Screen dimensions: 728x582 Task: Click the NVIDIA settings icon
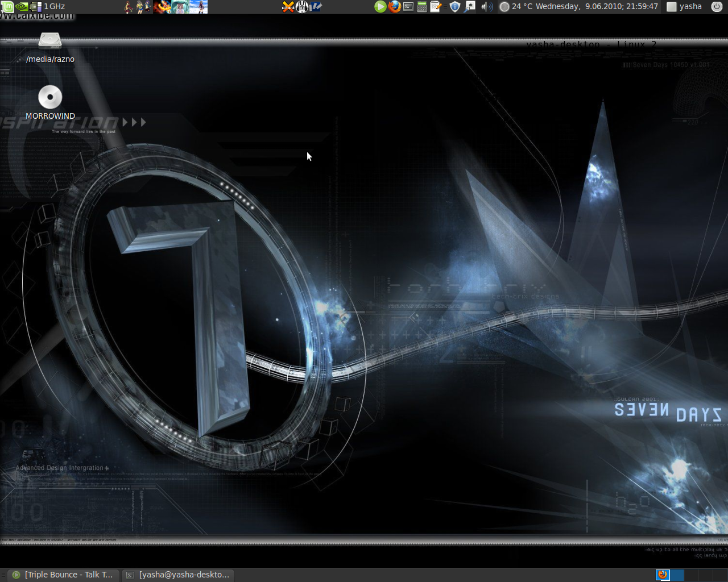(22, 7)
